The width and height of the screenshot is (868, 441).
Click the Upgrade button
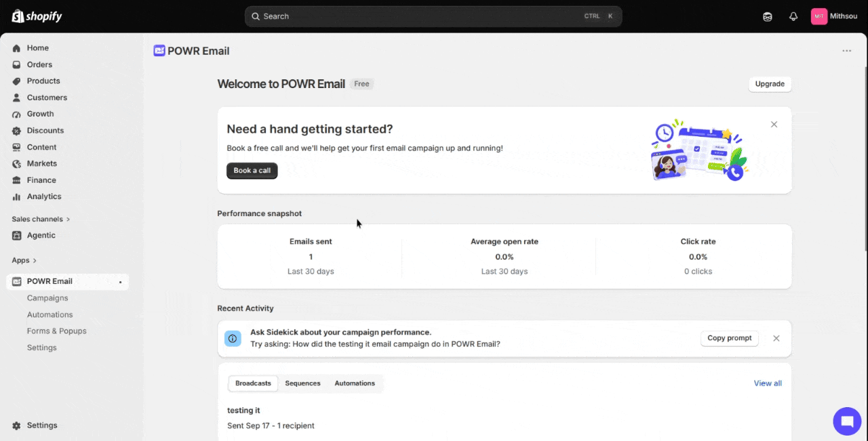(770, 84)
